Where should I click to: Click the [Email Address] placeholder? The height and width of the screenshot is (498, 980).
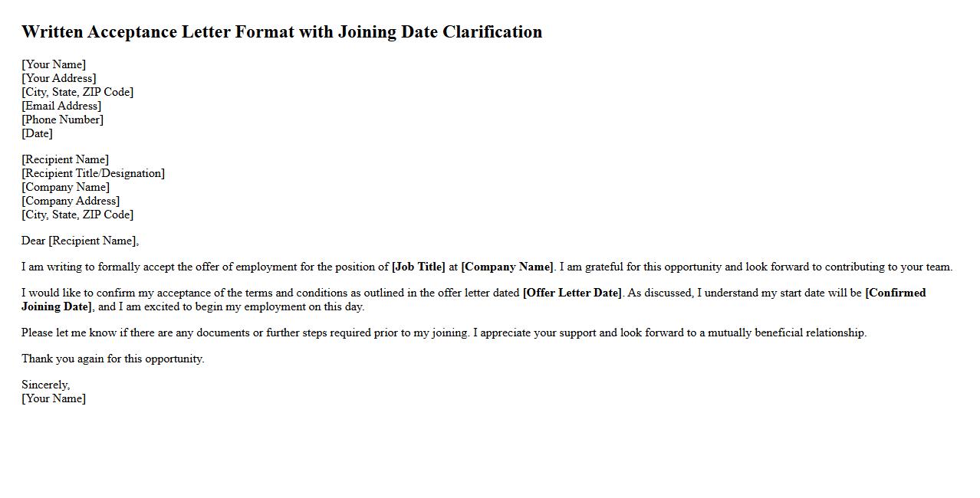click(61, 106)
